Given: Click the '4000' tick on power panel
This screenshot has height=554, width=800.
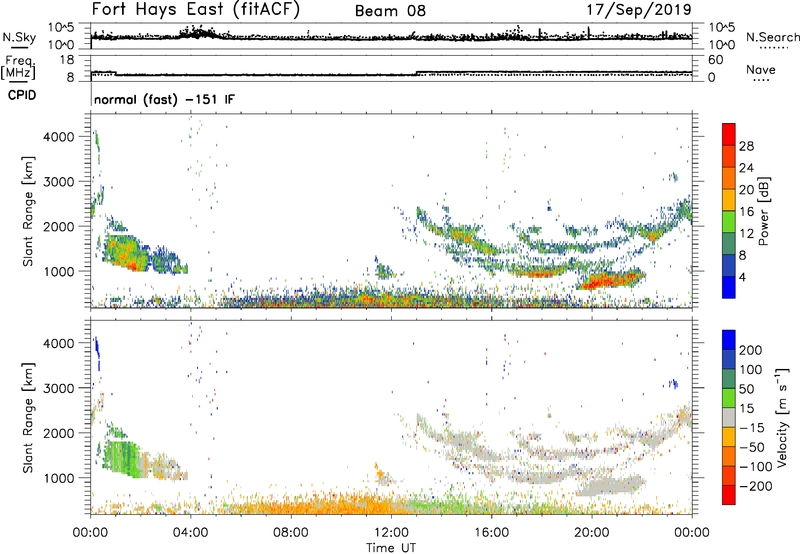Looking at the screenshot, I should pos(59,137).
